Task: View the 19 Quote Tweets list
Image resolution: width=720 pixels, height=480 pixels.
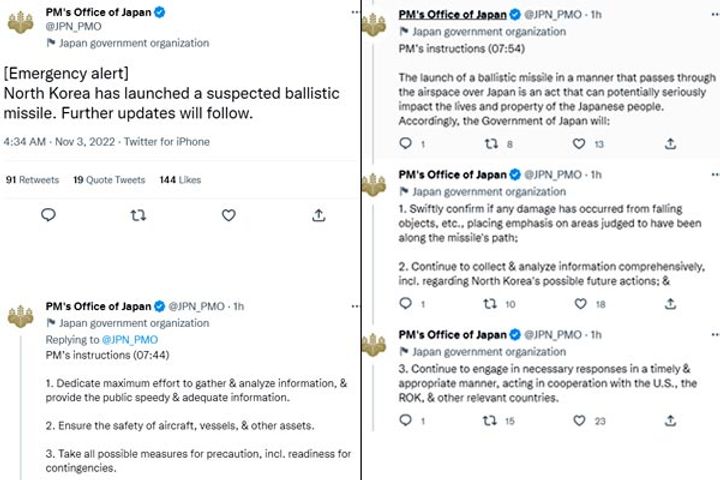Action: [108, 180]
